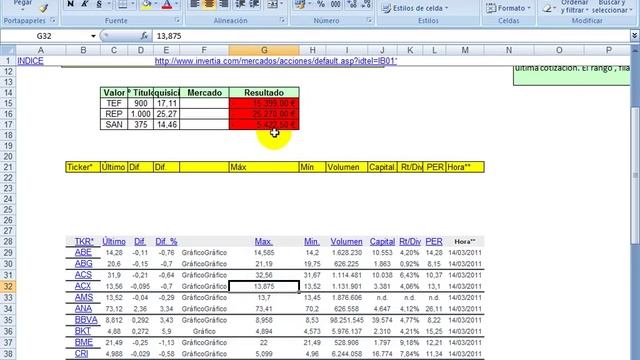Viewport: 640px width, 360px height.
Task: Click the Name Box showing G32
Action: [x=44, y=36]
